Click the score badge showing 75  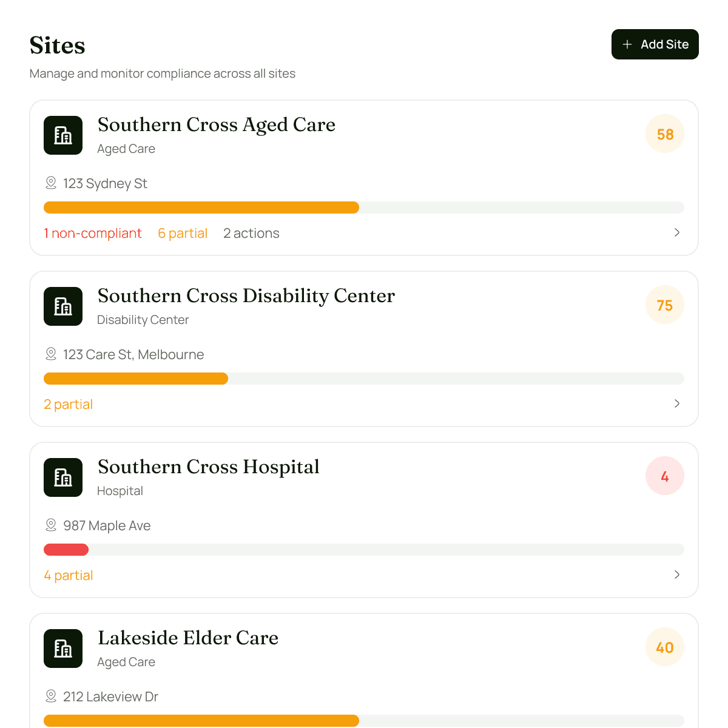[x=665, y=305]
